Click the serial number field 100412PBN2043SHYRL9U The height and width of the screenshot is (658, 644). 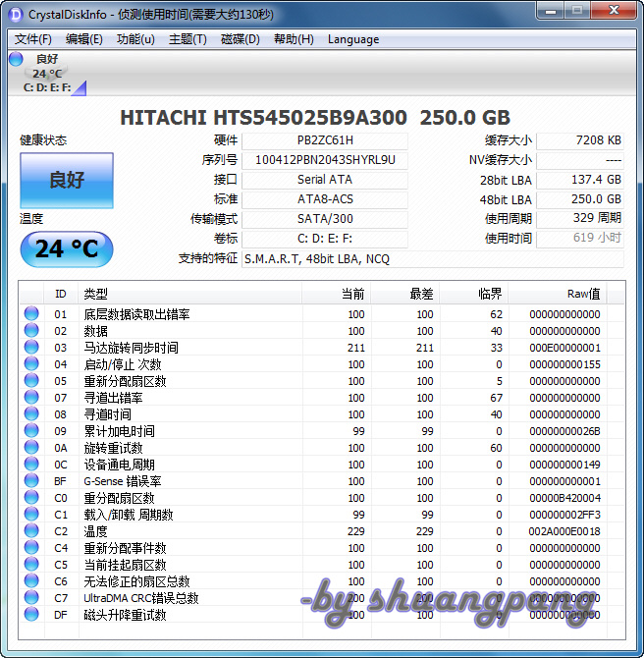tap(325, 160)
